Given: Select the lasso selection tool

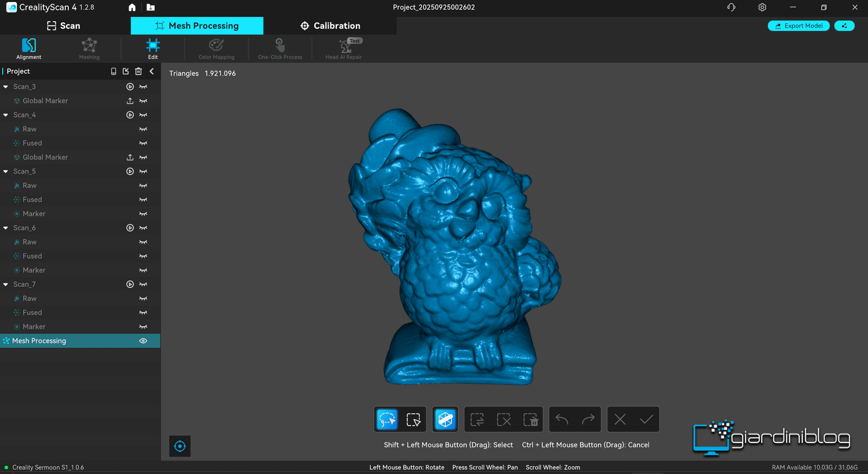Looking at the screenshot, I should click(387, 419).
